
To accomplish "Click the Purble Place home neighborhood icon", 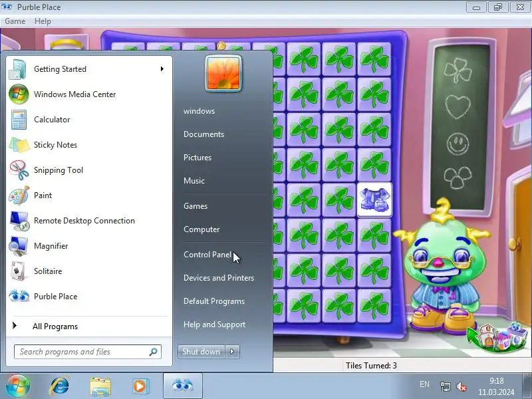I will (497, 337).
